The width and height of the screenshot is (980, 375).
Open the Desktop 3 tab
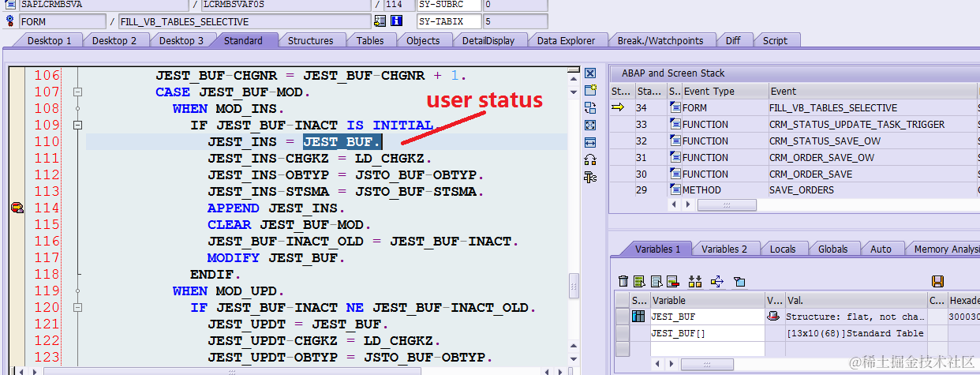coord(181,40)
